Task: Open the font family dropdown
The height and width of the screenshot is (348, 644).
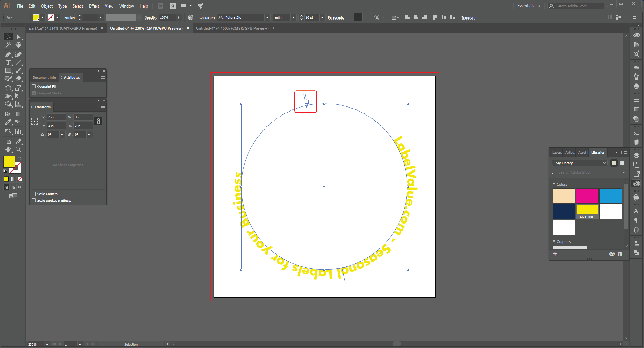Action: pos(267,17)
